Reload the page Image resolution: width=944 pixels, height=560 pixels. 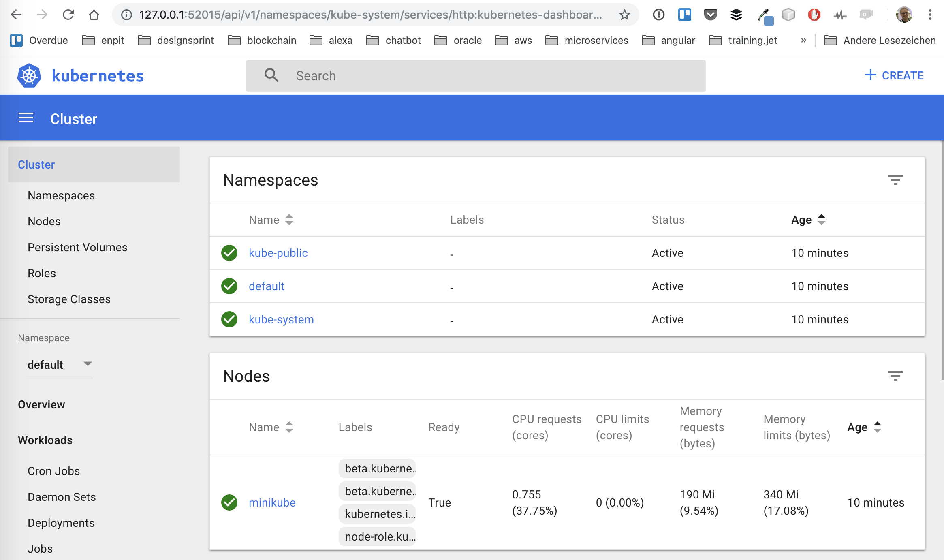pos(68,15)
